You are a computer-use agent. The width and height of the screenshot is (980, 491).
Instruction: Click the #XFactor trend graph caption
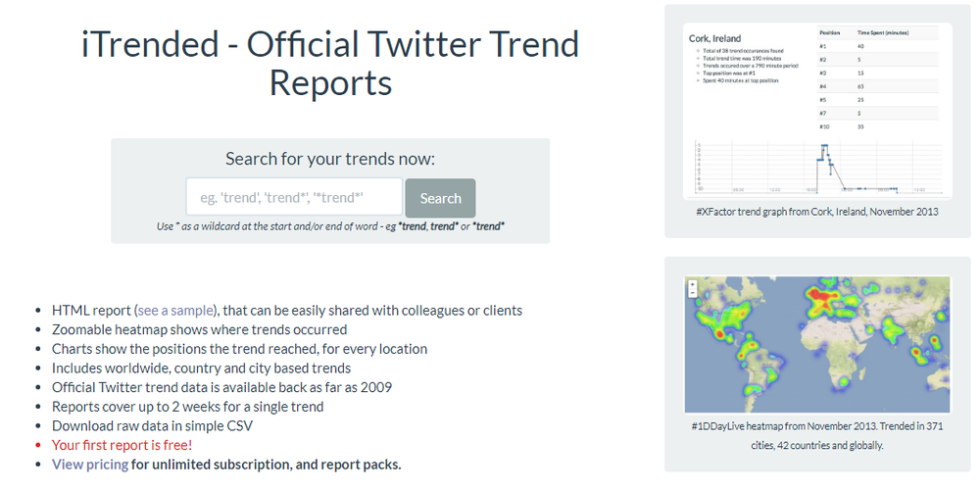tap(817, 212)
